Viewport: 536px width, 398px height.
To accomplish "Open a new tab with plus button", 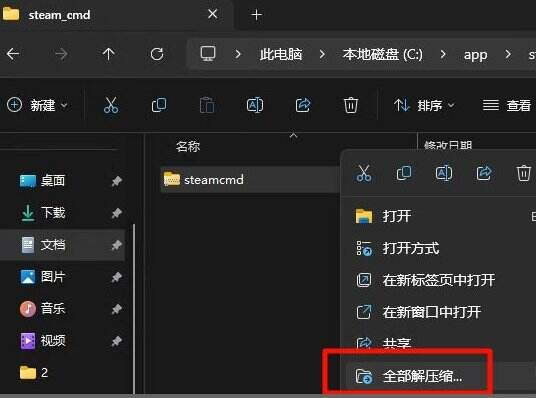I will point(256,15).
